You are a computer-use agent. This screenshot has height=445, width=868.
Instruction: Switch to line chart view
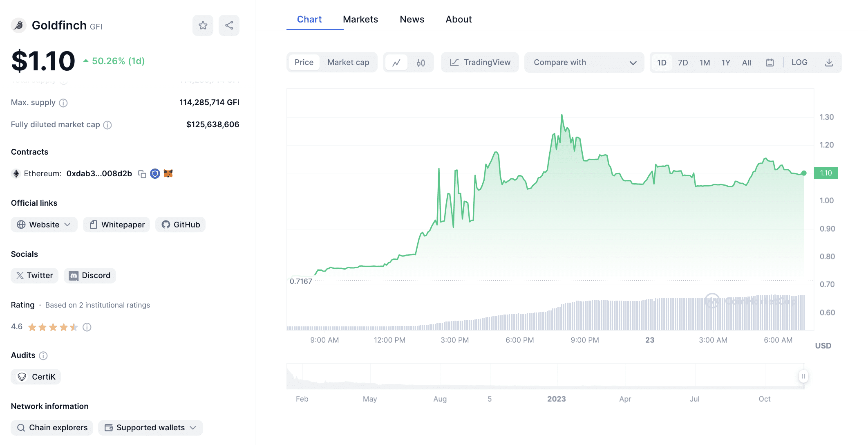396,63
